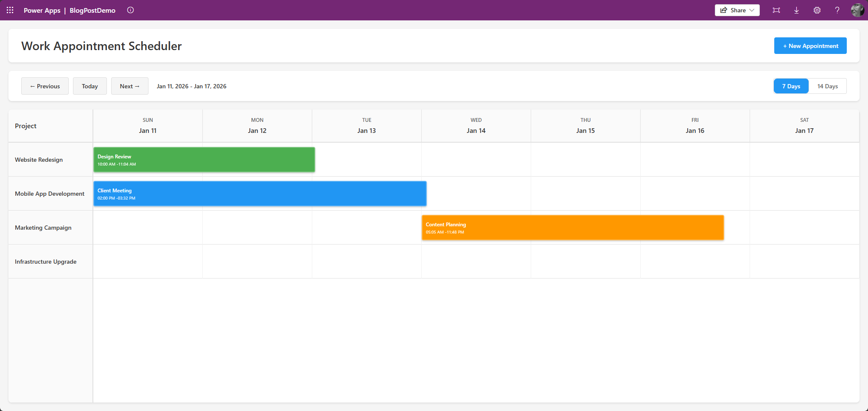The height and width of the screenshot is (411, 868).
Task: Switch to 7 Days view
Action: coord(791,86)
